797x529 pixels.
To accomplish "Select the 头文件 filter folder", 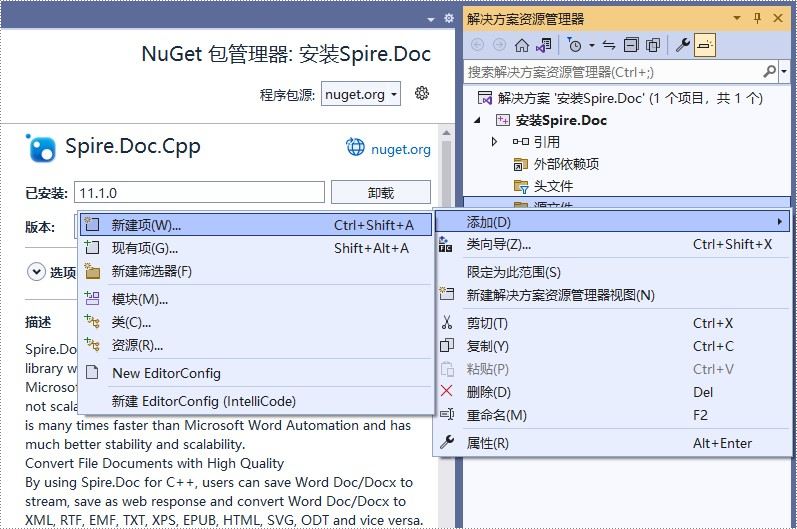I will pyautogui.click(x=543, y=186).
